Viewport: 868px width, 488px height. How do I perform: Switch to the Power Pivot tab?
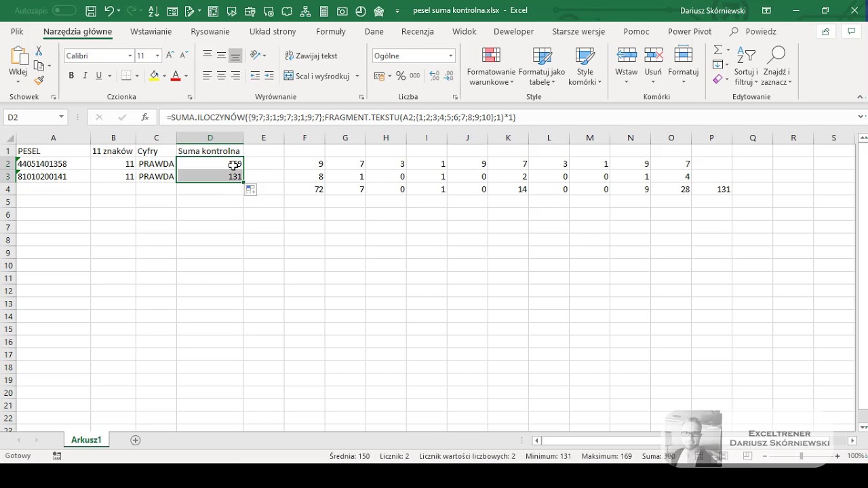point(690,31)
